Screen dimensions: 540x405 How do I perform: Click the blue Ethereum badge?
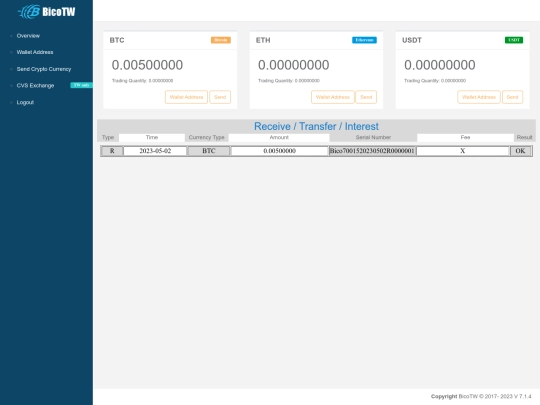[x=364, y=40]
